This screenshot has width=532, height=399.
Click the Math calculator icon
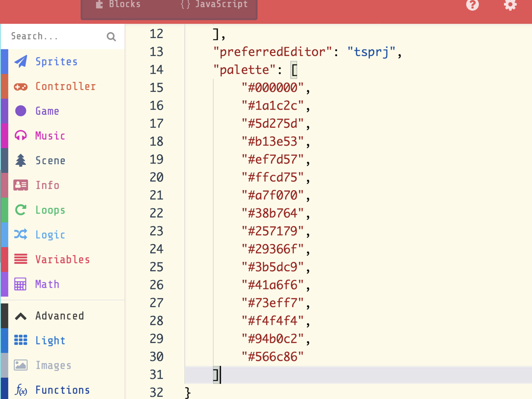(x=20, y=284)
